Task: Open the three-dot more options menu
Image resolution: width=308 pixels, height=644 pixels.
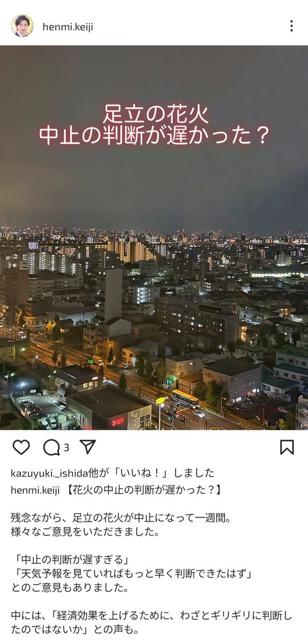Action: (x=291, y=26)
